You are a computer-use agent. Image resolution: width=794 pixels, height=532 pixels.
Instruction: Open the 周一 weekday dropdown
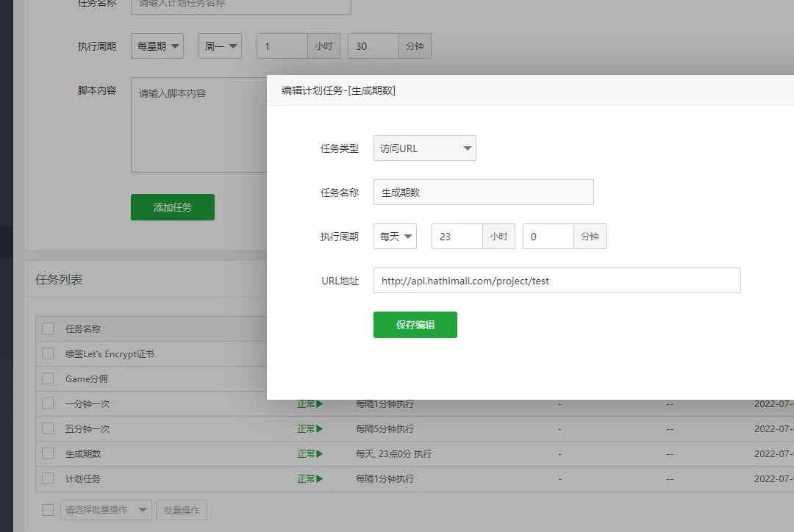click(221, 46)
